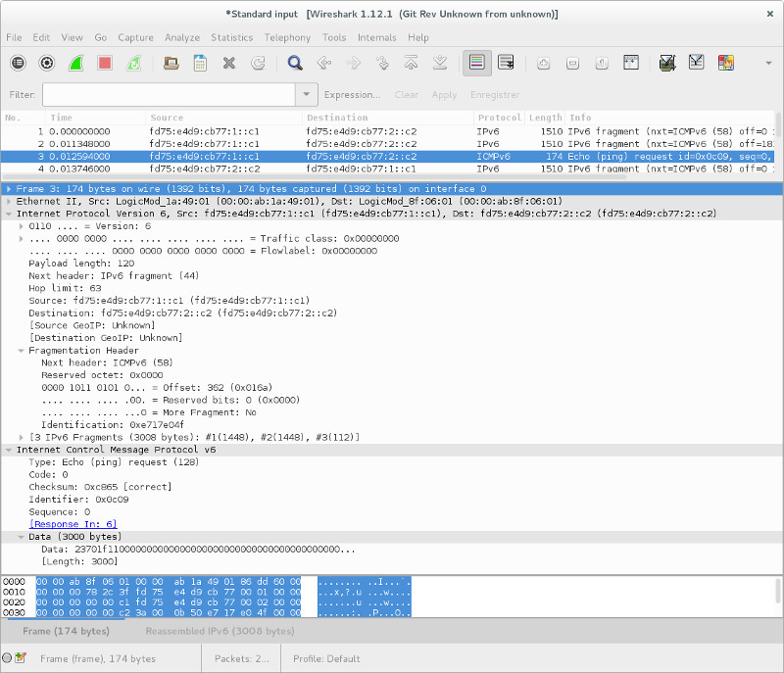This screenshot has height=673, width=784.
Task: Zoom in the packet text
Action: pyautogui.click(x=544, y=63)
